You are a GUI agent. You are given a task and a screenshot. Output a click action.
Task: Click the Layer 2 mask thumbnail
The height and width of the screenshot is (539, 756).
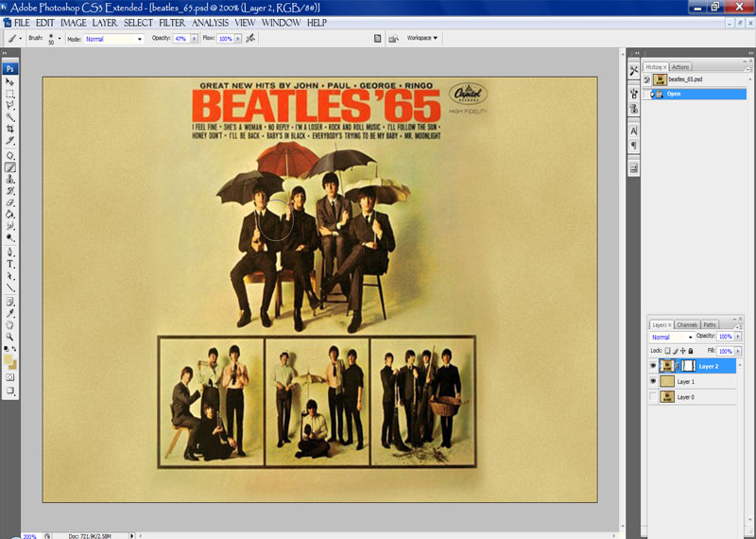tap(686, 365)
